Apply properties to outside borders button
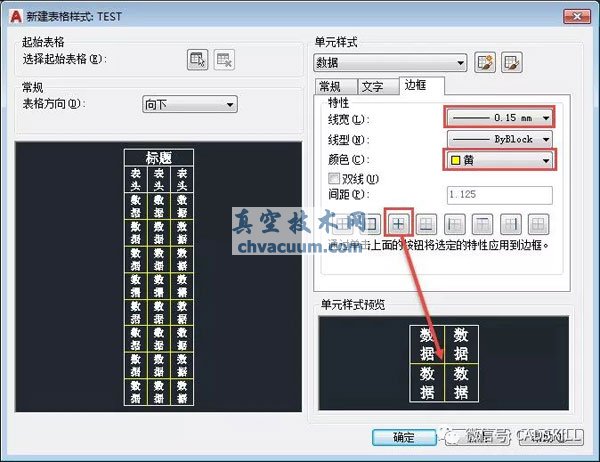The height and width of the screenshot is (462, 600). (370, 224)
